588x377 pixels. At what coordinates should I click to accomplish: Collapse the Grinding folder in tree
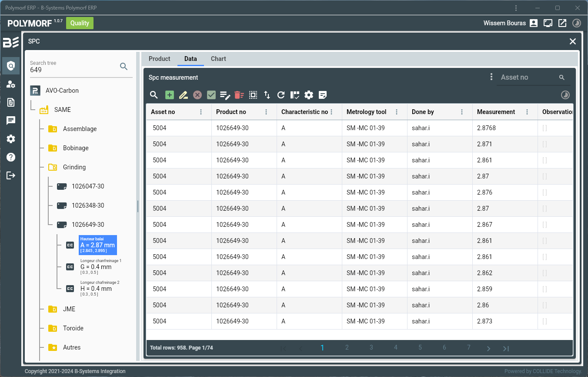coord(53,167)
